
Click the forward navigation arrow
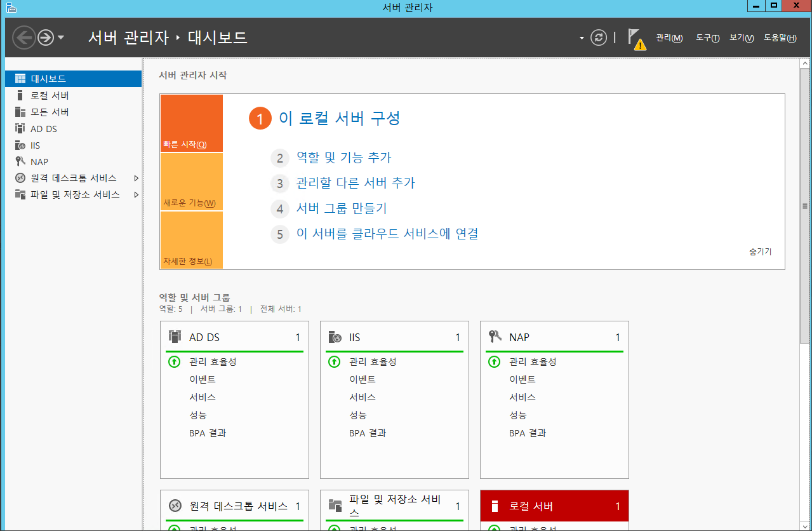coord(45,37)
